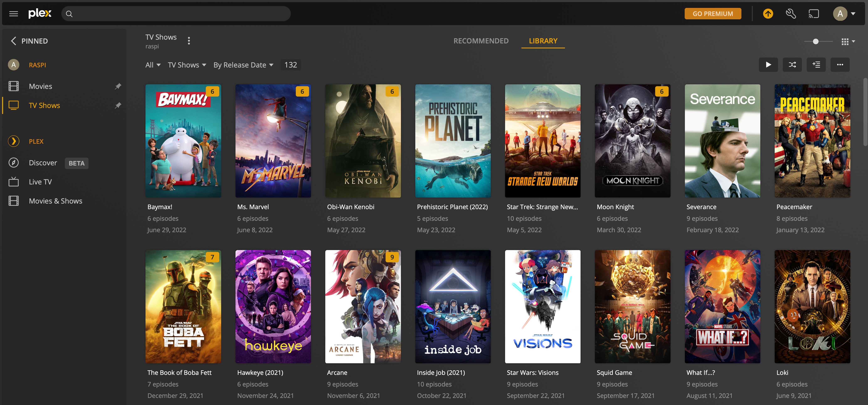Image resolution: width=868 pixels, height=405 pixels.
Task: Open the By Release Date sort dropdown
Action: click(x=243, y=65)
